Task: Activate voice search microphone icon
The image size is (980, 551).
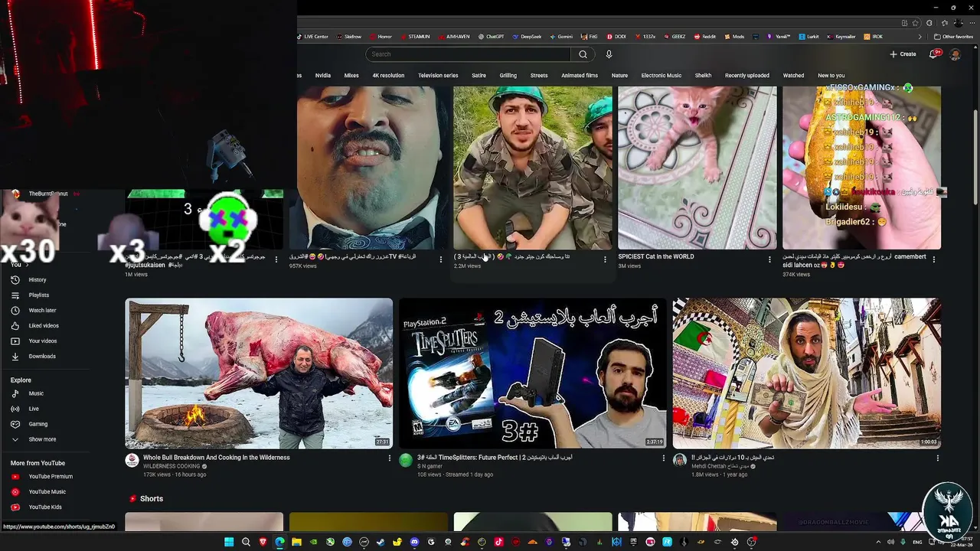Action: [609, 54]
